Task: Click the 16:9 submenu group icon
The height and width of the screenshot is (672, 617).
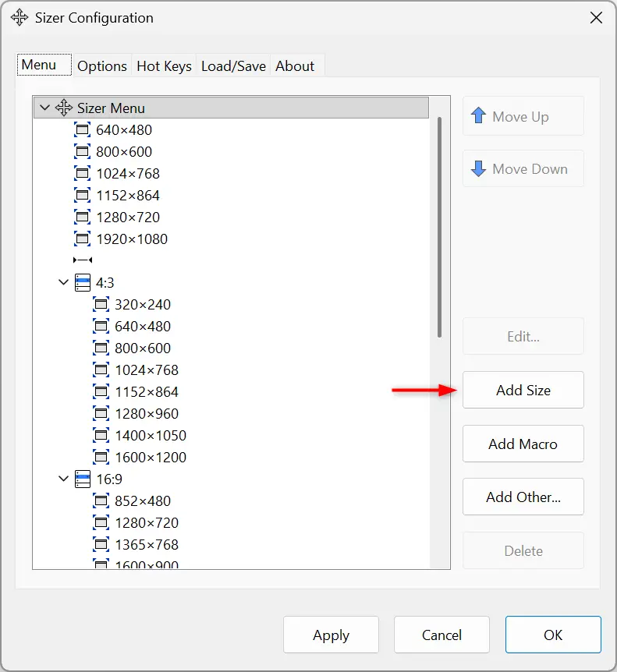Action: (83, 479)
